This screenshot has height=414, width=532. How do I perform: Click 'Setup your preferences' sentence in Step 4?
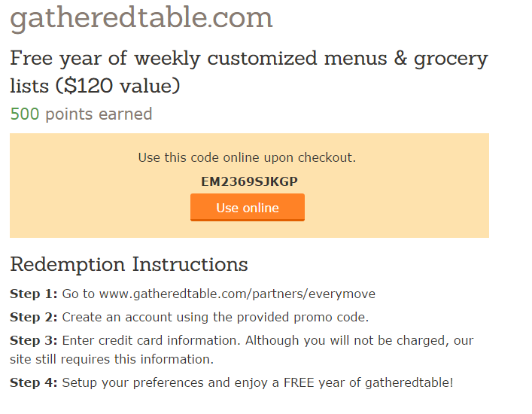[x=258, y=383]
